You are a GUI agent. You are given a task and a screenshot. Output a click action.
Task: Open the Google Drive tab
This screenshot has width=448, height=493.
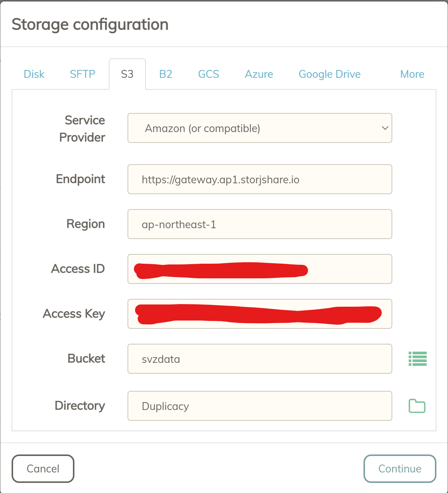329,74
